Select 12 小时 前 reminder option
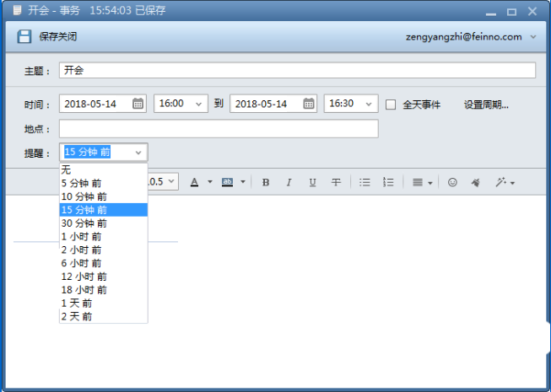 click(x=104, y=277)
